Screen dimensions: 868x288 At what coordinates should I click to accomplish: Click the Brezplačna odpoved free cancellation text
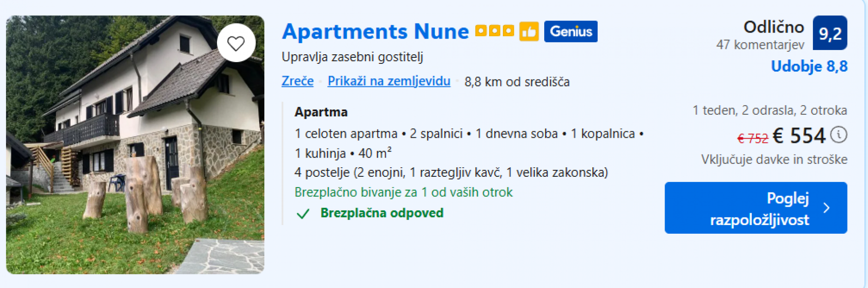382,213
